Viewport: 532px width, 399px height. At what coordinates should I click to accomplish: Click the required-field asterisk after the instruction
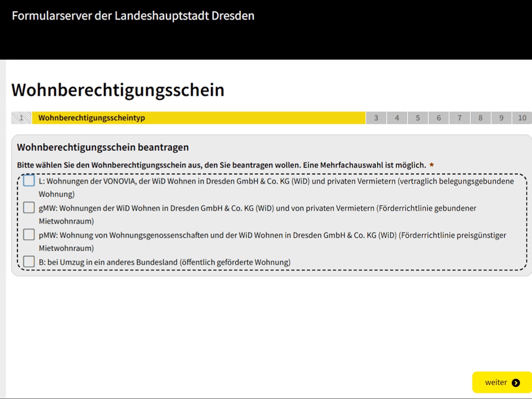pos(432,165)
